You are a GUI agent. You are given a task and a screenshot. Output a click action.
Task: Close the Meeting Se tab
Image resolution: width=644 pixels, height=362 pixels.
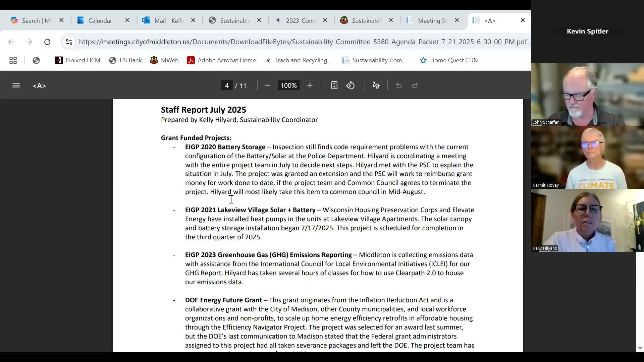pyautogui.click(x=457, y=20)
